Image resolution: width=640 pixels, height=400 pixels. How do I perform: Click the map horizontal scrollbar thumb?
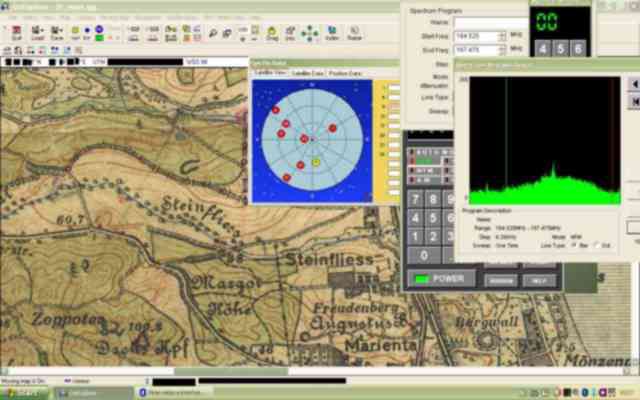(x=231, y=371)
